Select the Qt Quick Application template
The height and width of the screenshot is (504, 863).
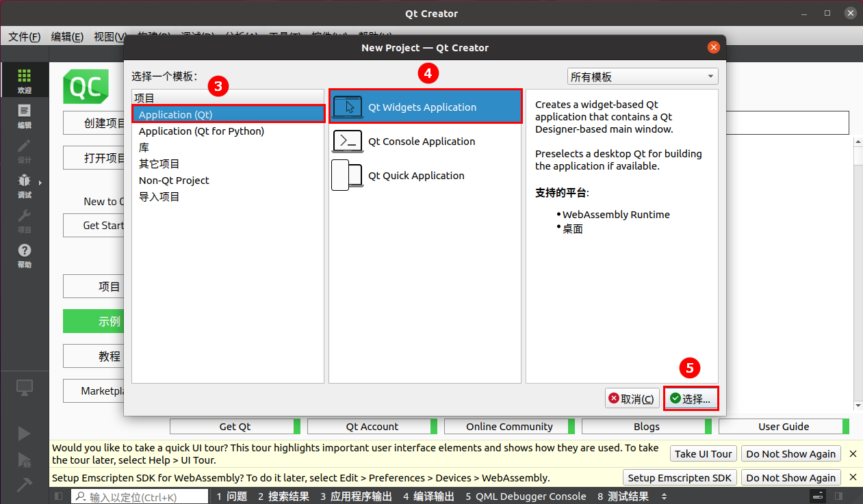coord(425,176)
